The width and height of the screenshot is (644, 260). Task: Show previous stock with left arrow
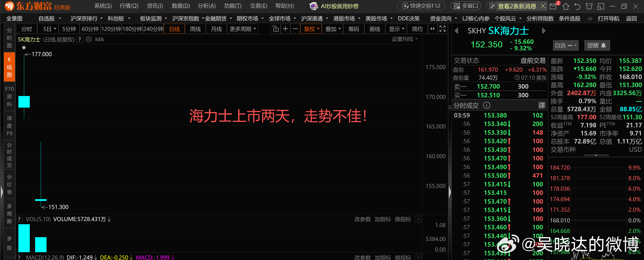[x=456, y=31]
